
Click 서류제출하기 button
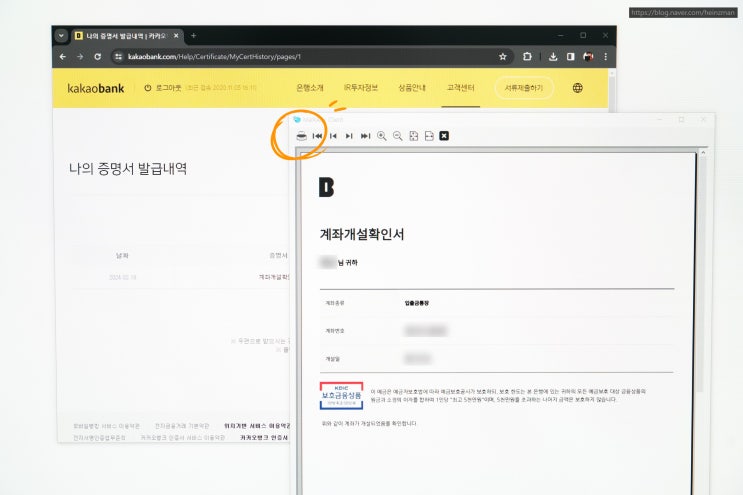(524, 88)
